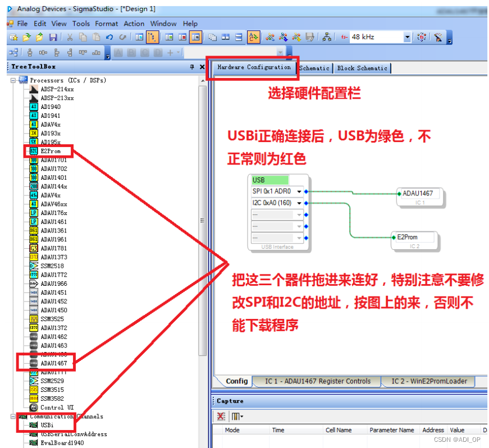This screenshot has height=448, width=489.
Task: Click the Redo arrow icon
Action: 122,38
